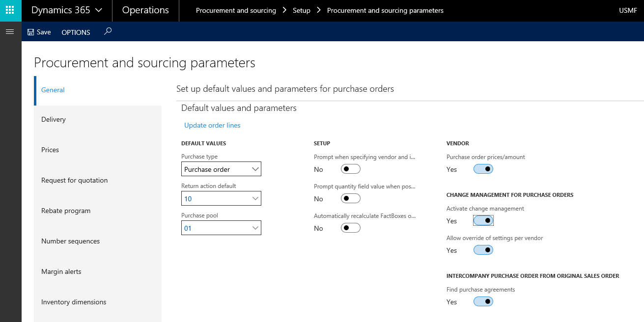This screenshot has height=322, width=644.
Task: Open the search magnifier icon
Action: (x=107, y=32)
